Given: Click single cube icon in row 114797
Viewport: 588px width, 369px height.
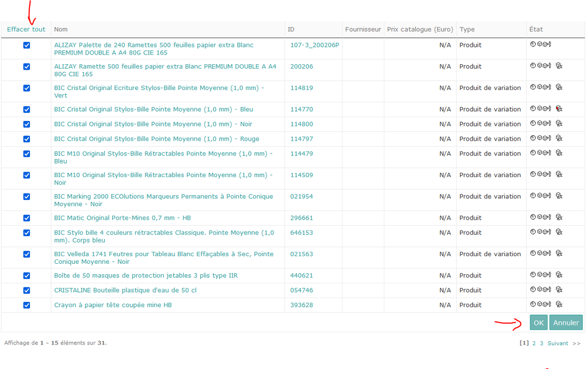Looking at the screenshot, I should tap(540, 138).
